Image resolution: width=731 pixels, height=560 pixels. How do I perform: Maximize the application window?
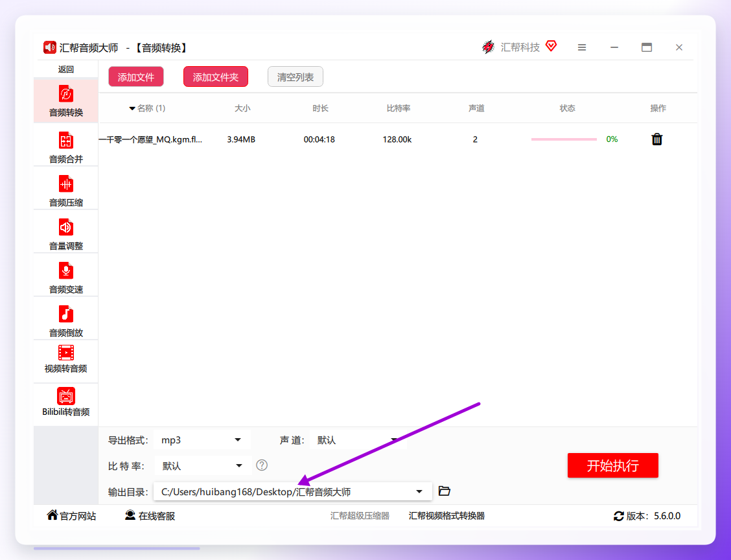click(x=647, y=47)
